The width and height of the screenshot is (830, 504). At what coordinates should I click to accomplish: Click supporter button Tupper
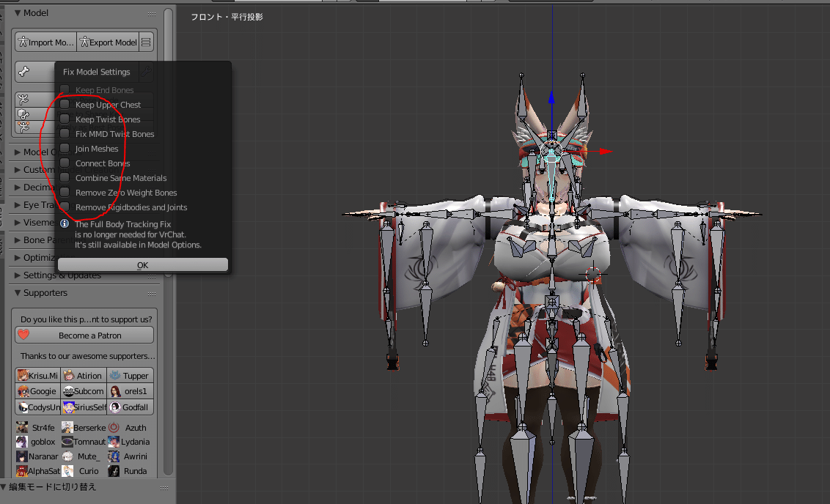click(x=131, y=376)
